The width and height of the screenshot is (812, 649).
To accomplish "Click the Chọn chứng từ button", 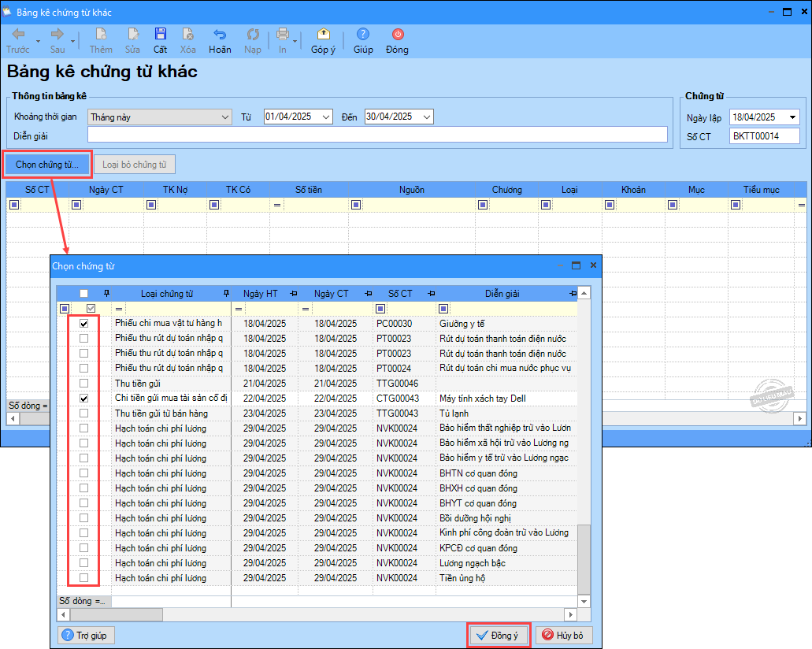I will [47, 165].
